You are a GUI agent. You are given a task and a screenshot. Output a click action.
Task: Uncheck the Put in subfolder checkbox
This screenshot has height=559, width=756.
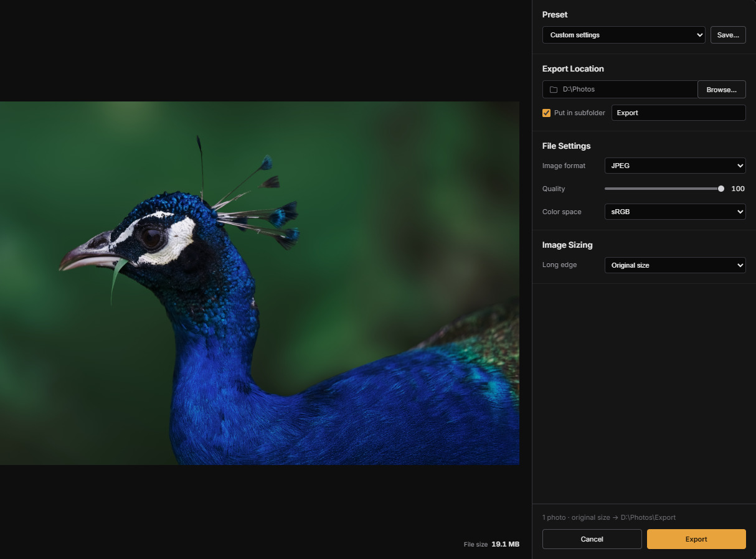[x=547, y=113]
